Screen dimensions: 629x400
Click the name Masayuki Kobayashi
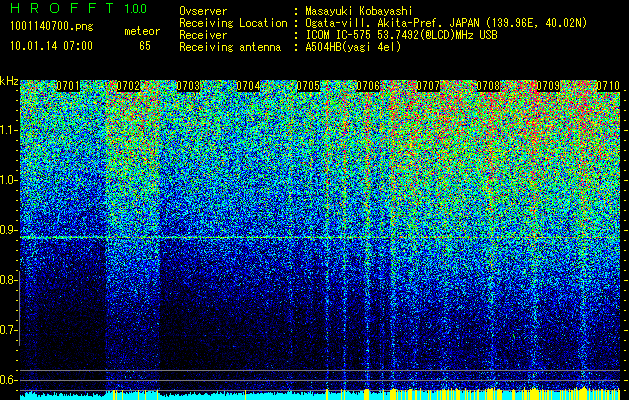[359, 11]
